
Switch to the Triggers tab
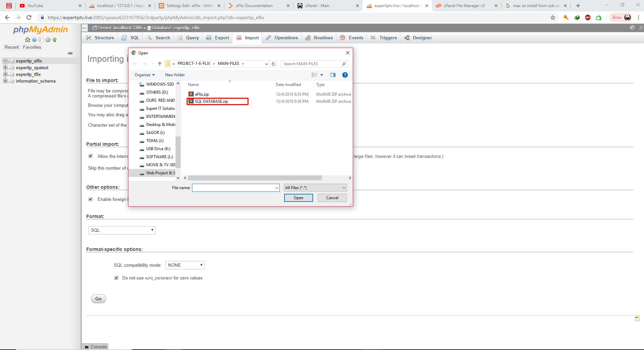click(x=384, y=38)
